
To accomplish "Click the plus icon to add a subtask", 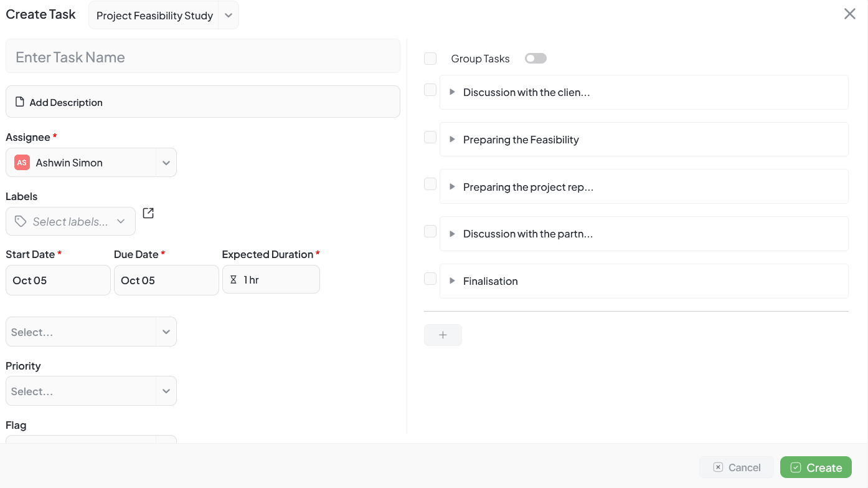I will [443, 335].
